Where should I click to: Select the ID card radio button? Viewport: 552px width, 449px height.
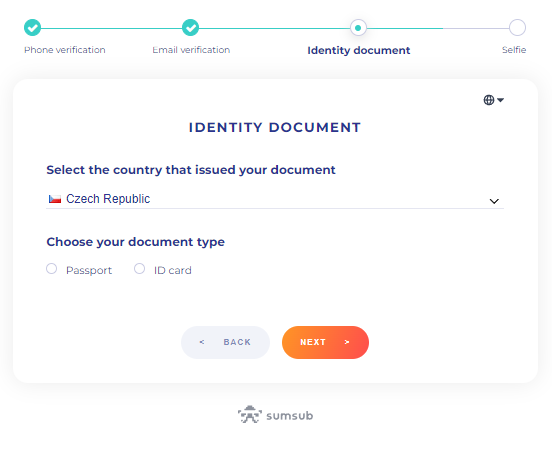click(x=139, y=269)
